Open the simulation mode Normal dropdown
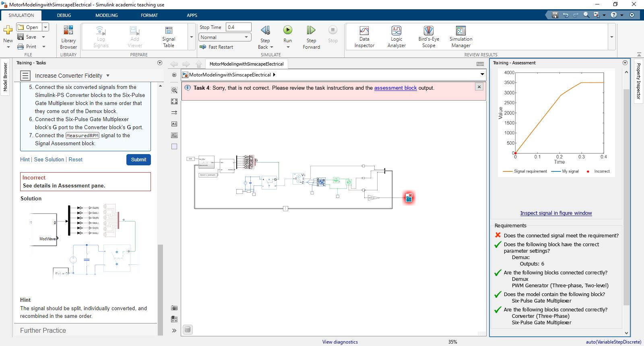 225,37
